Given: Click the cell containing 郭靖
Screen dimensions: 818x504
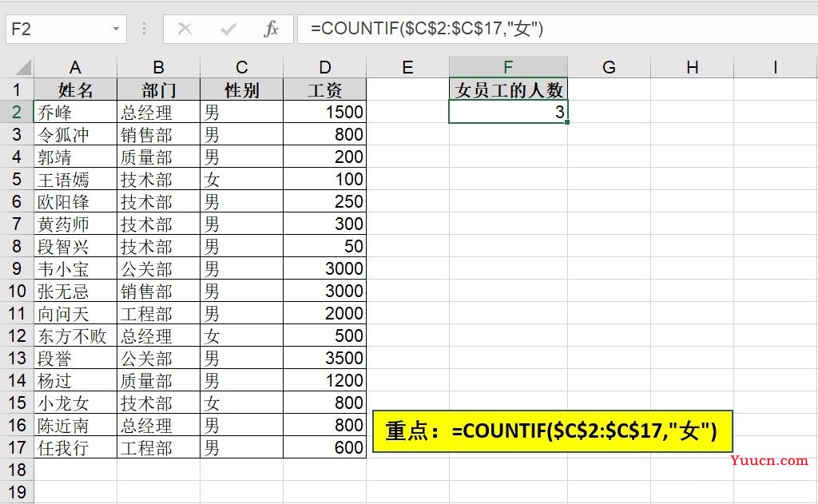Looking at the screenshot, I should tap(75, 157).
